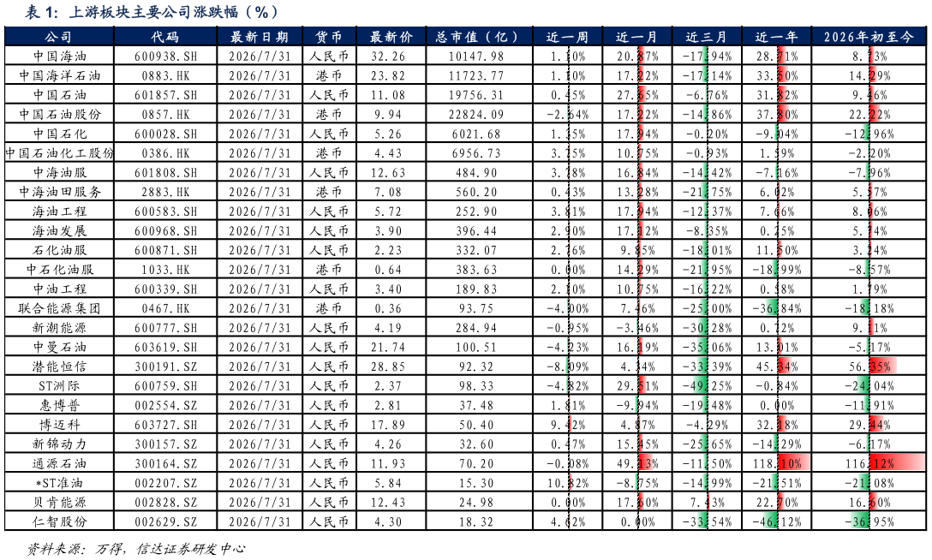Image resolution: width=932 pixels, height=560 pixels.
Task: Select the company name 新潮能源
Action: pos(59,328)
